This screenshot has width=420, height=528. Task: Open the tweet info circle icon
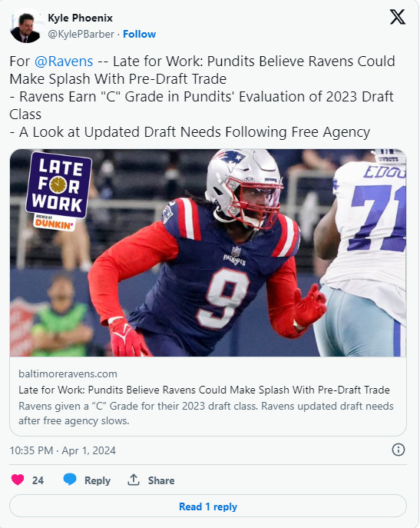point(399,450)
